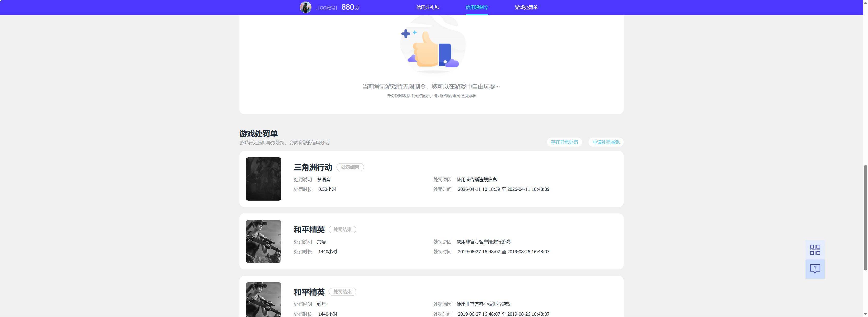Click the 2026-04-11 10:18:39 time range
Screen dimensions: 868x317
pos(504,190)
